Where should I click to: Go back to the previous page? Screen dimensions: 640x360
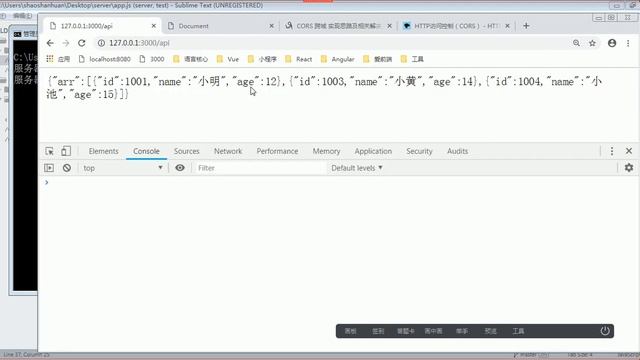point(50,43)
